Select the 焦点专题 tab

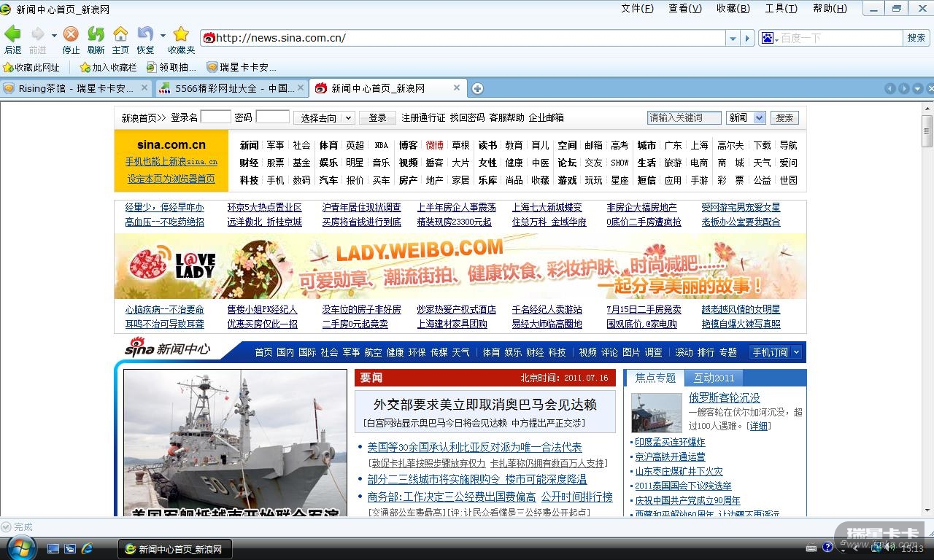pos(655,378)
